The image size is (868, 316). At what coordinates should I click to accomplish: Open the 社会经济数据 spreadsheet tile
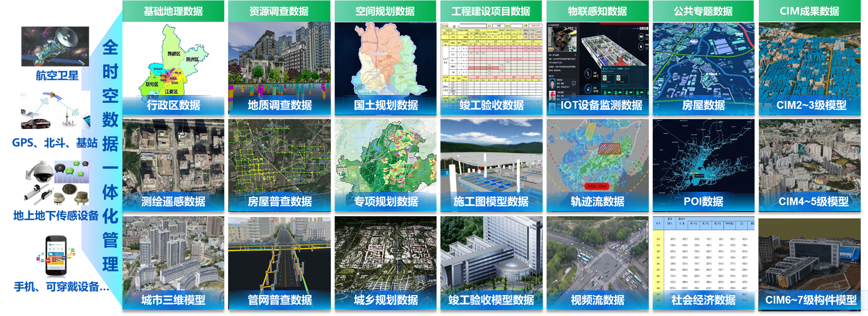tap(703, 262)
